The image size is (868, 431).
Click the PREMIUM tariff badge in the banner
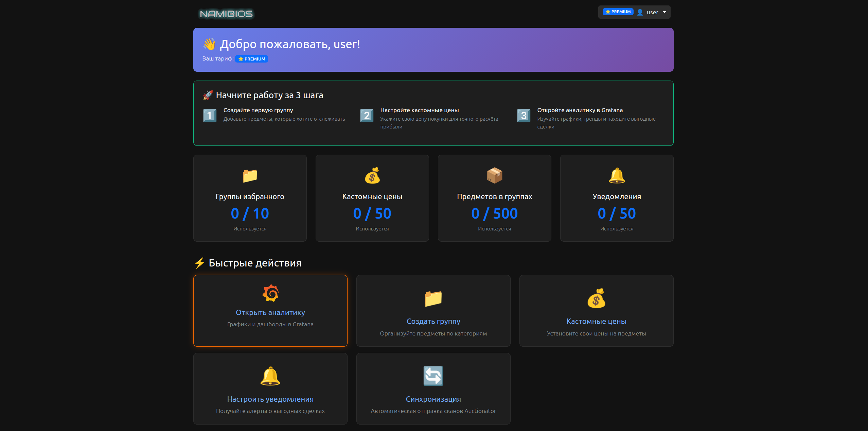[x=252, y=59]
